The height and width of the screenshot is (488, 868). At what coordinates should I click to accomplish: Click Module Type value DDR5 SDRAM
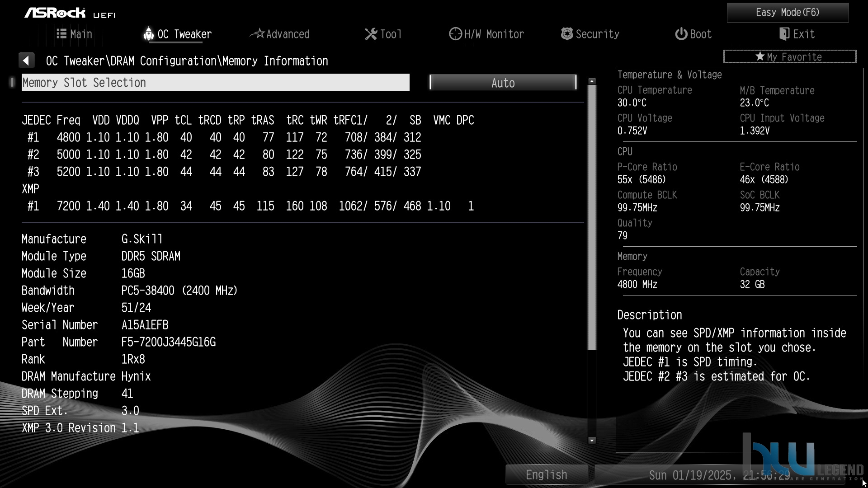tap(151, 256)
